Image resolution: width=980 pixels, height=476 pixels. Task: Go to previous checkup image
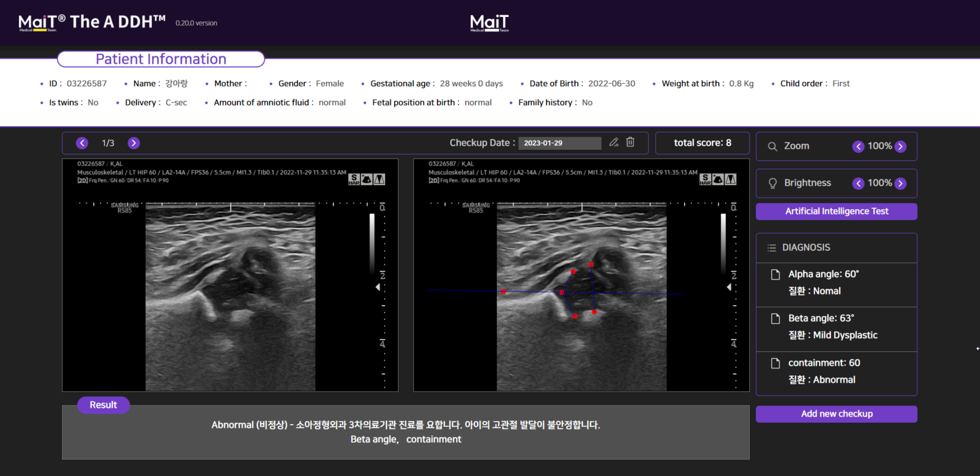pos(82,143)
